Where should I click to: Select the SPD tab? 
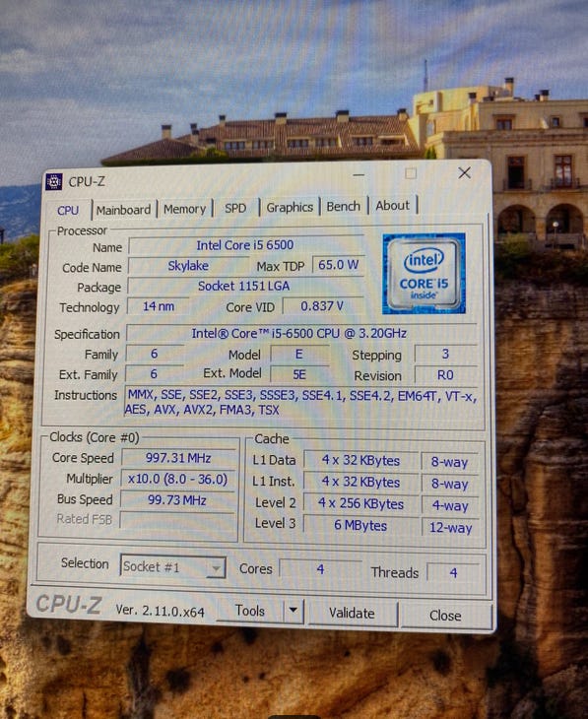(235, 208)
